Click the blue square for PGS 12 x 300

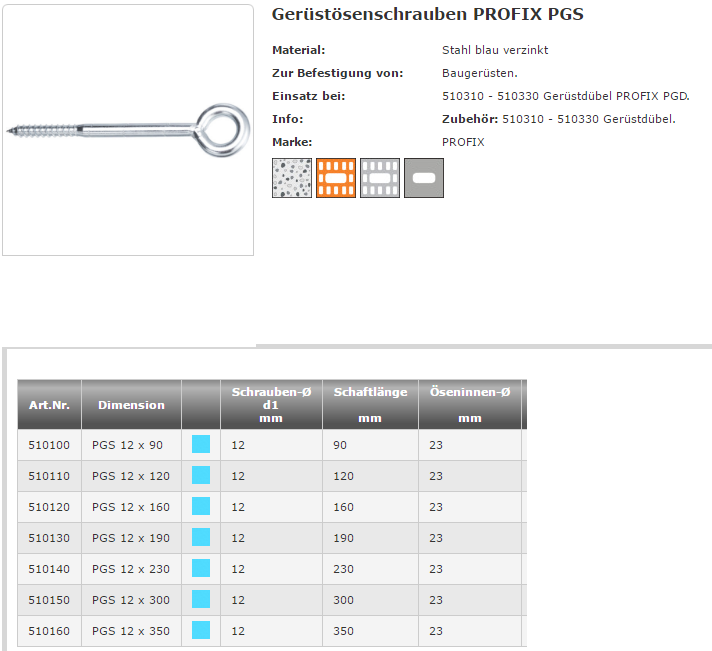[201, 600]
